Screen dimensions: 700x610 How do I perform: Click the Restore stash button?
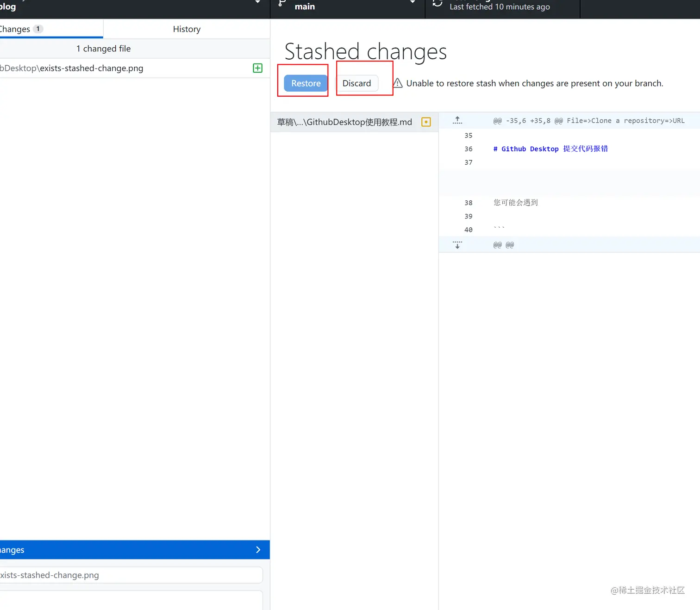pos(306,83)
